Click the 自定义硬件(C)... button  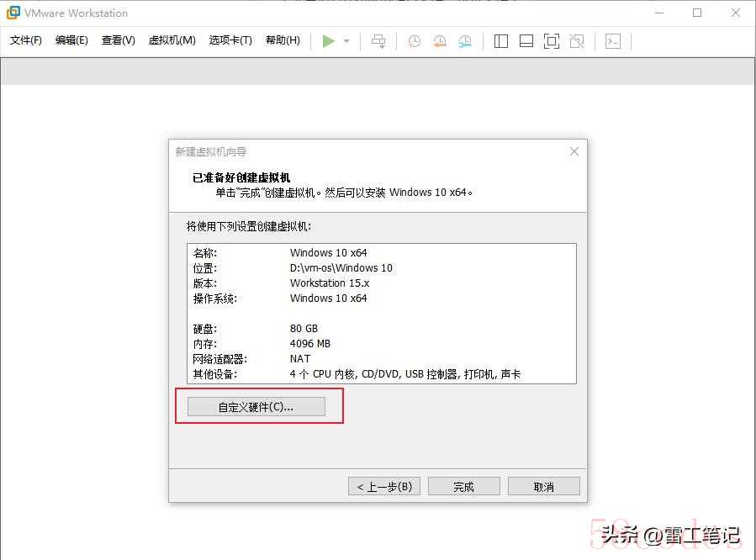(256, 407)
